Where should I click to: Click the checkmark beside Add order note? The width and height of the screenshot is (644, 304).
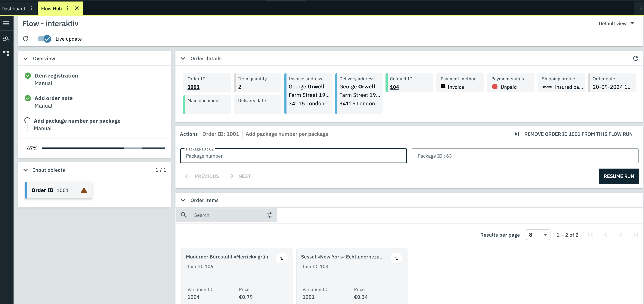tap(27, 98)
